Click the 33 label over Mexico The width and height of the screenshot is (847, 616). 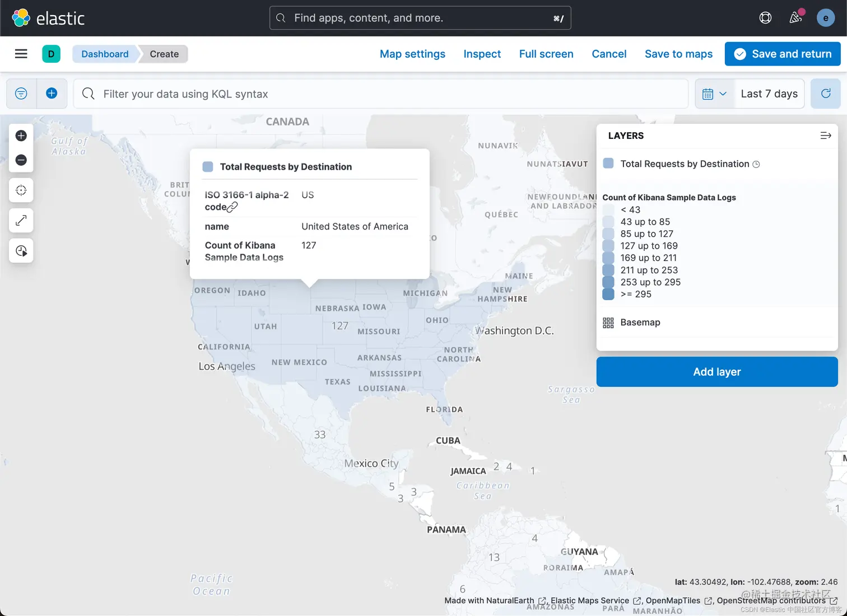point(320,435)
